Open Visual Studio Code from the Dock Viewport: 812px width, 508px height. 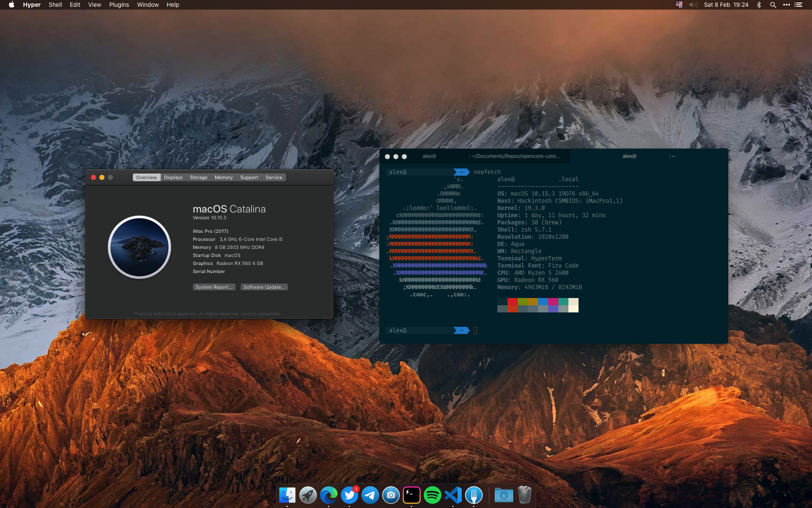[x=453, y=495]
